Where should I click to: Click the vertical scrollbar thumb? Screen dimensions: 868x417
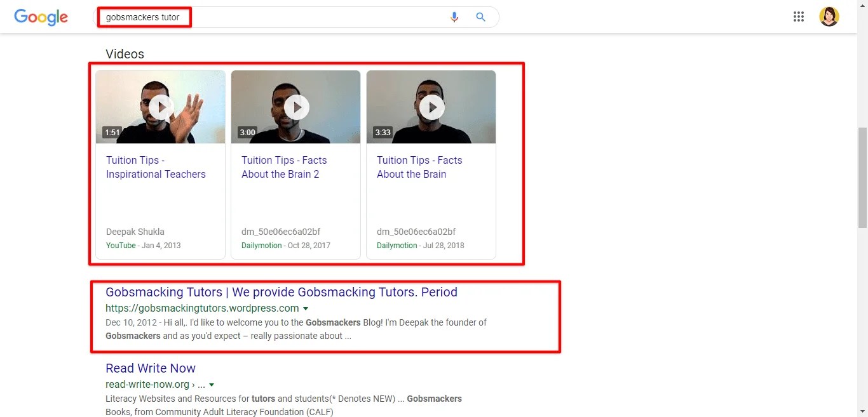point(862,177)
